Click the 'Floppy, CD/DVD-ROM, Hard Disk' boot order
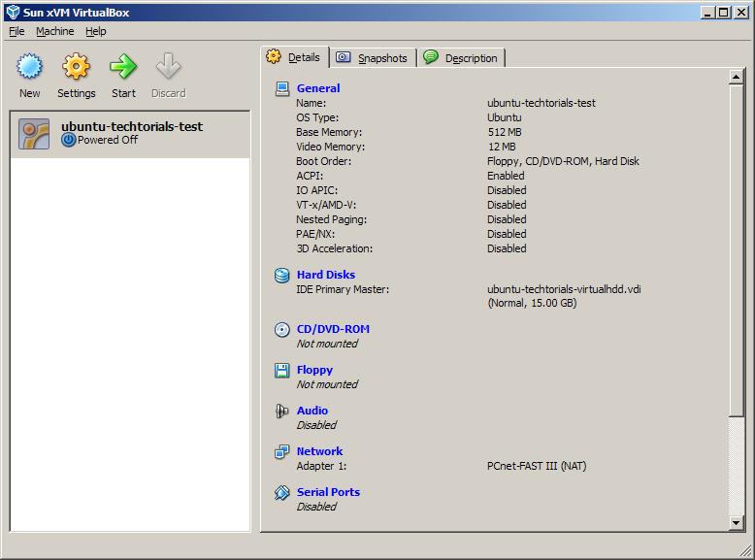The width and height of the screenshot is (755, 560). (x=564, y=162)
